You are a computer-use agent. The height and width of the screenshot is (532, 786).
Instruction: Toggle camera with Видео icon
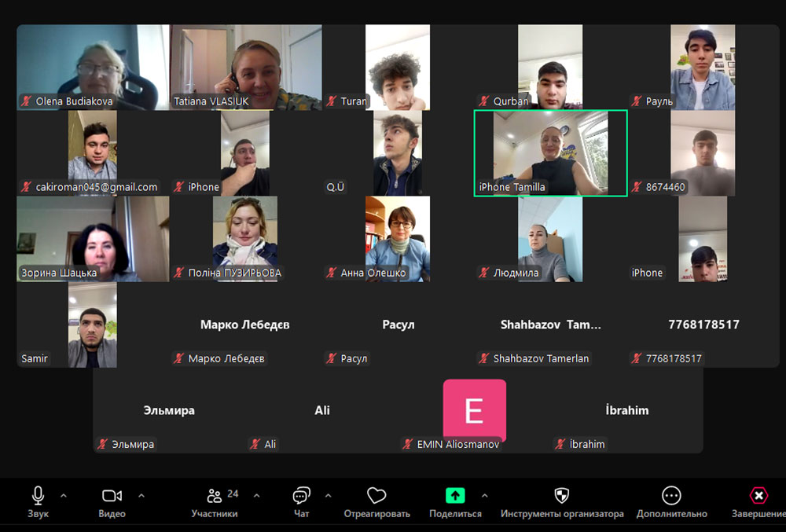point(112,495)
